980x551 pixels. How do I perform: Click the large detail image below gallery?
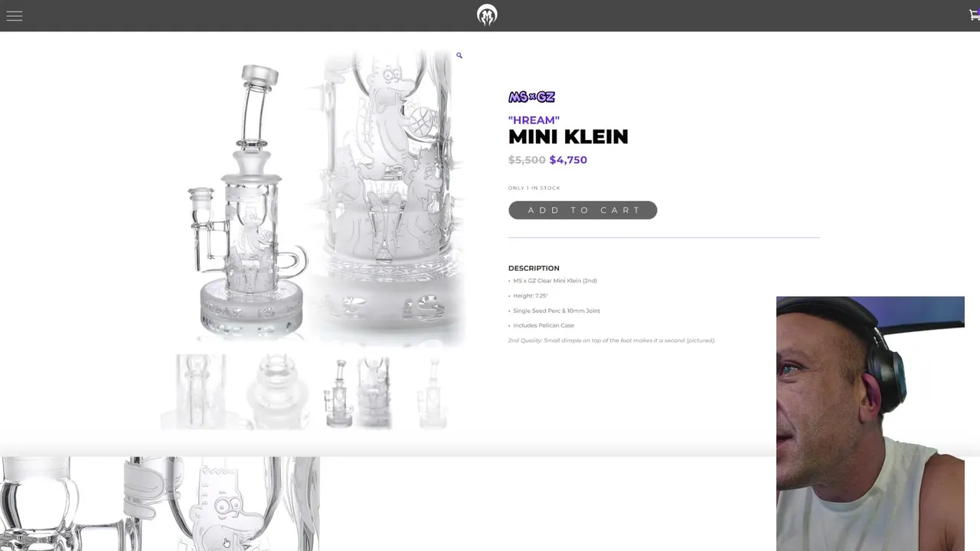tap(159, 504)
